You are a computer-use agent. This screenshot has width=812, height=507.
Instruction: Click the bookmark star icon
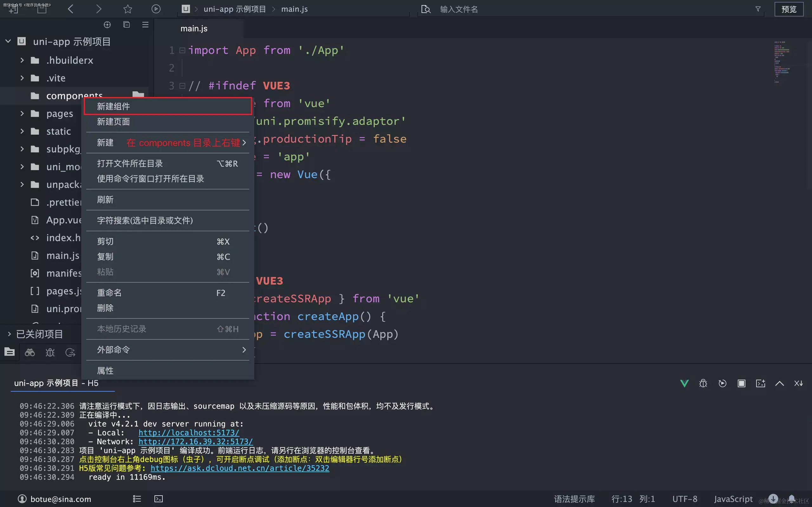tap(128, 9)
